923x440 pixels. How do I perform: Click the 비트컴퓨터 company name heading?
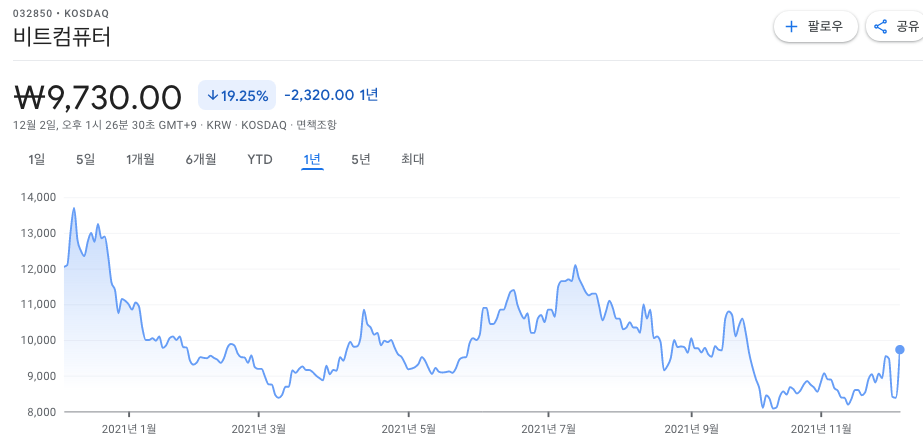tap(62, 37)
